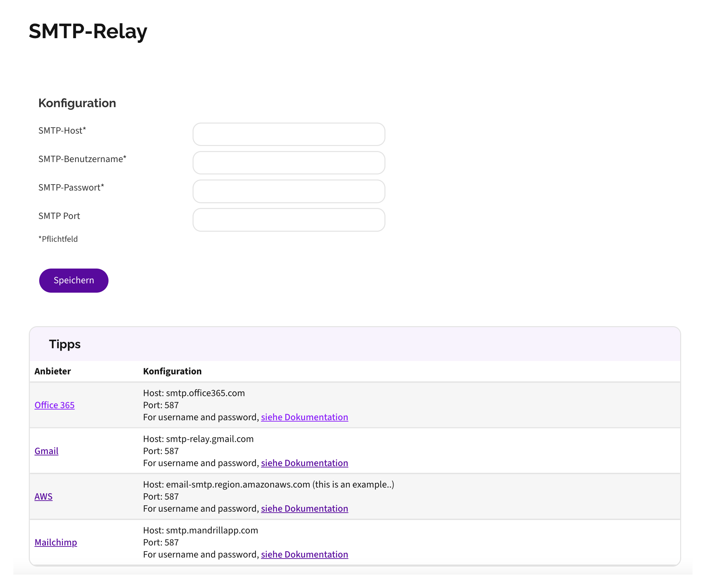Click the Tipps panel heading
Viewport: 720px width, 588px height.
click(x=65, y=345)
